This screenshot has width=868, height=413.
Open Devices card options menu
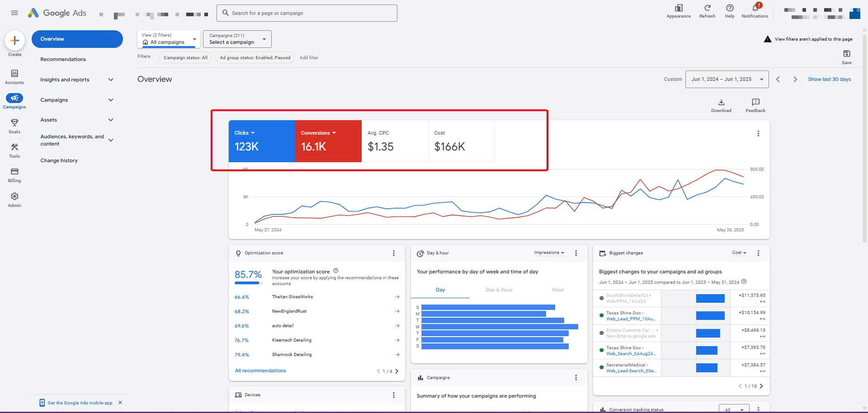tap(394, 395)
